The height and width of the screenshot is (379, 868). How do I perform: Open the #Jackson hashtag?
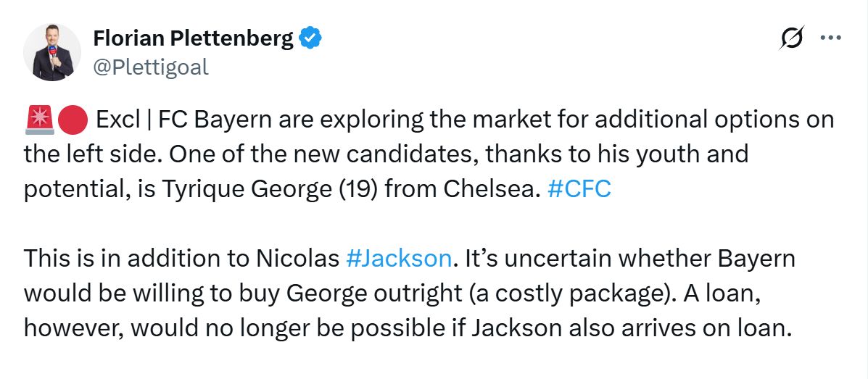[x=400, y=258]
